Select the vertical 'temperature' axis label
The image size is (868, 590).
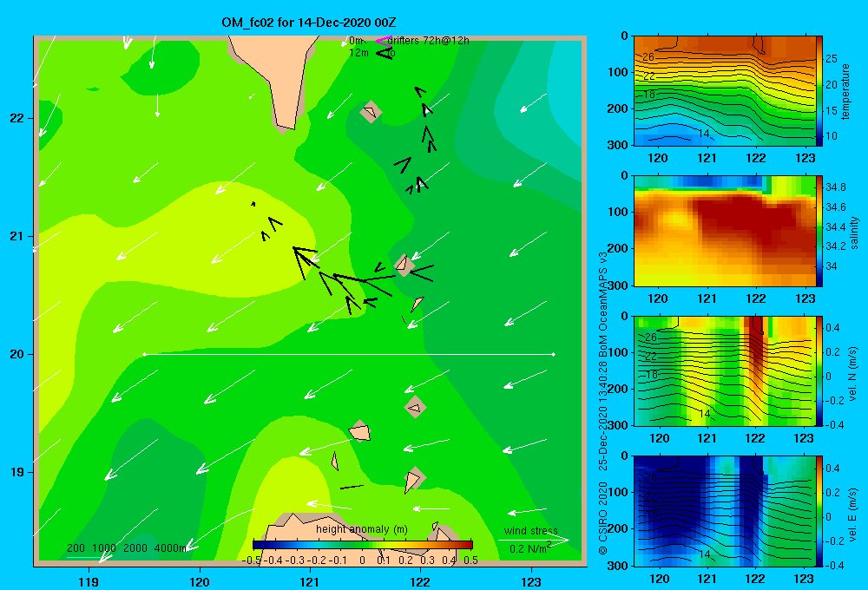[845, 91]
